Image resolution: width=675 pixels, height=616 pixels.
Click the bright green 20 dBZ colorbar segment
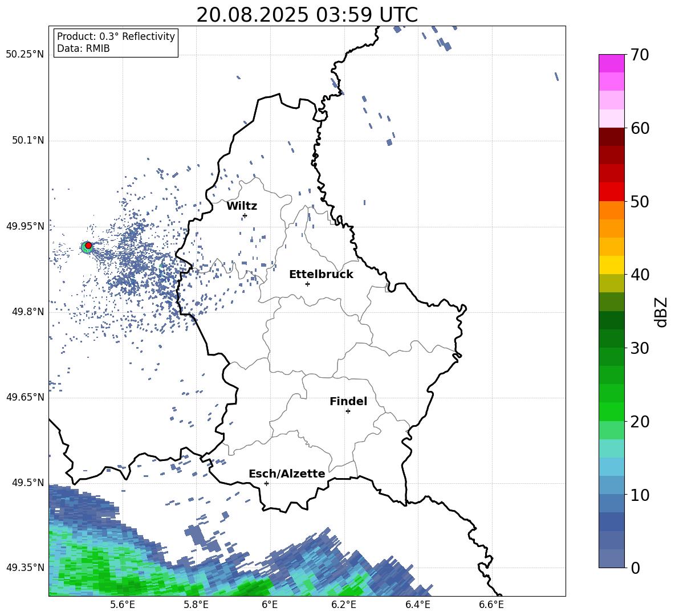612,411
